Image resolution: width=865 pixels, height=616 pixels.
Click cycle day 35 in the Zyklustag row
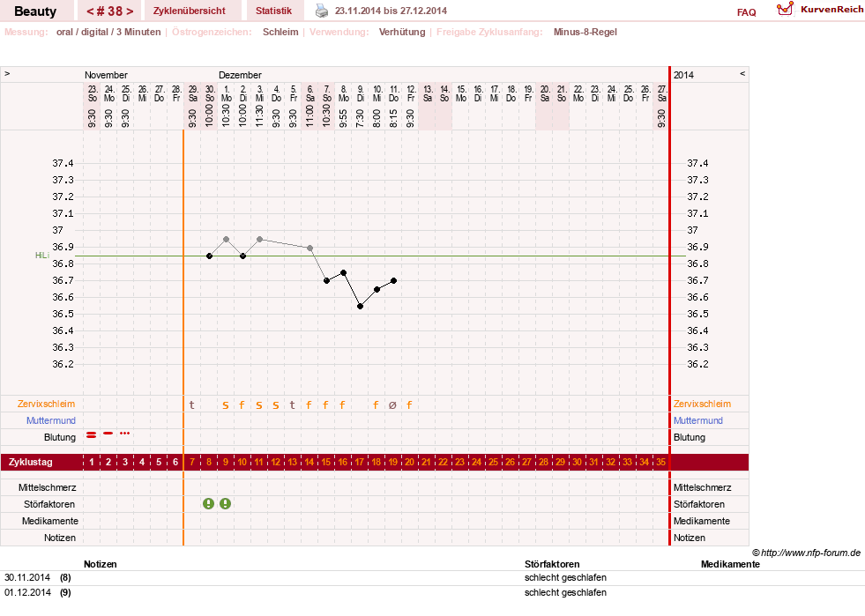coord(661,462)
